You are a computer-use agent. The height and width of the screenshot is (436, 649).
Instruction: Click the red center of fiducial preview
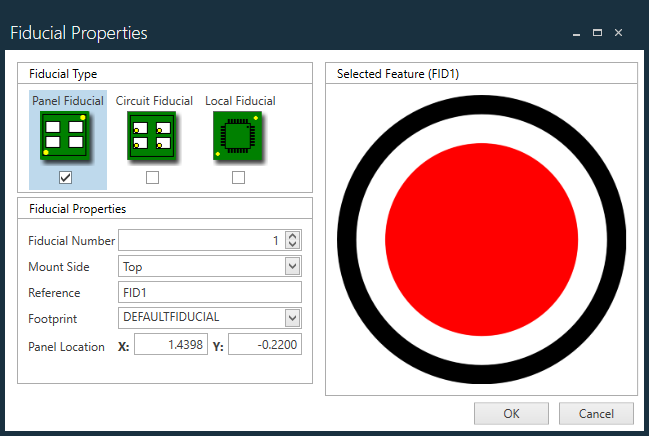click(x=482, y=238)
